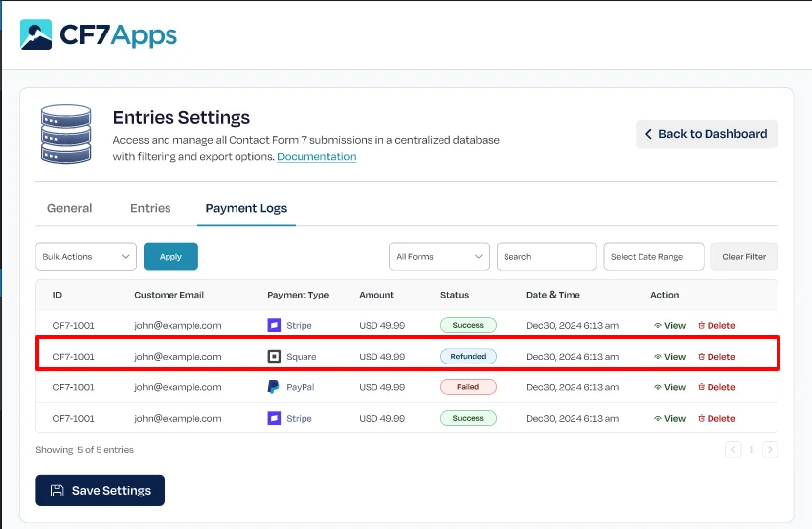
Task: Click the Apply button
Action: point(170,257)
